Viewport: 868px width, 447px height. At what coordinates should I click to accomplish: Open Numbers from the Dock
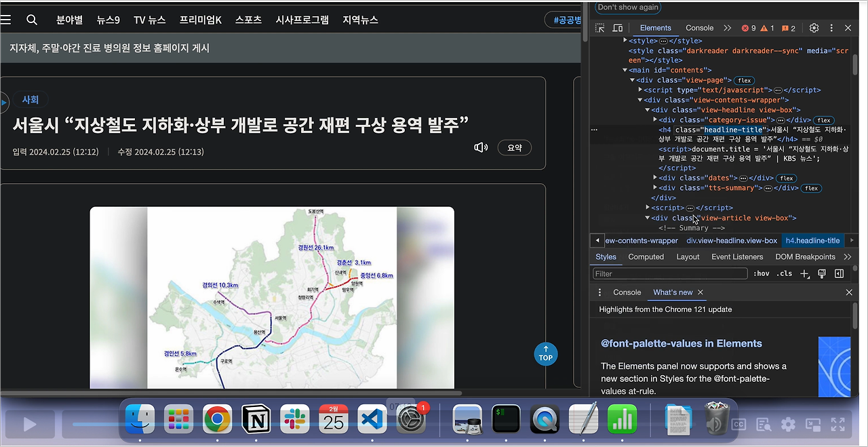[622, 420]
